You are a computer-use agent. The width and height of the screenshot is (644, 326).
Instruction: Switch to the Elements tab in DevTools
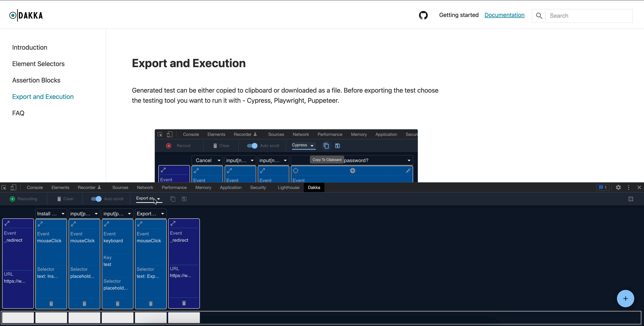[x=60, y=187]
